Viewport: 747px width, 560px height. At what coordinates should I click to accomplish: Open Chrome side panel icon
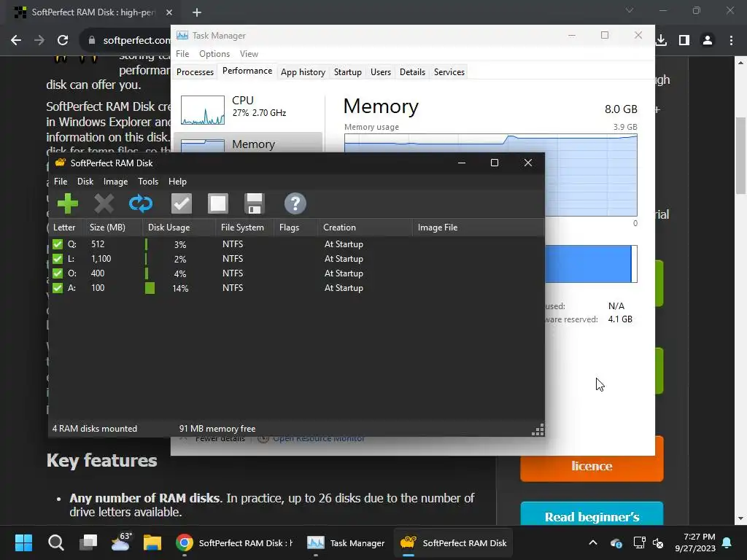(684, 41)
